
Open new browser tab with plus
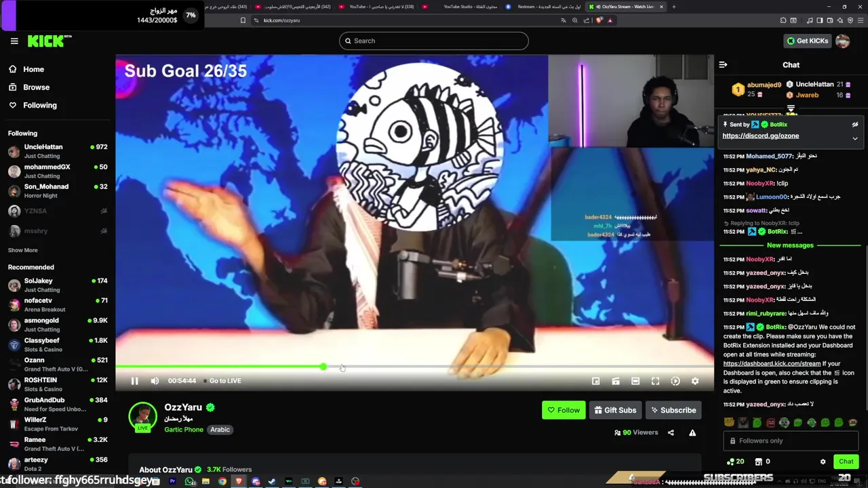coord(673,7)
